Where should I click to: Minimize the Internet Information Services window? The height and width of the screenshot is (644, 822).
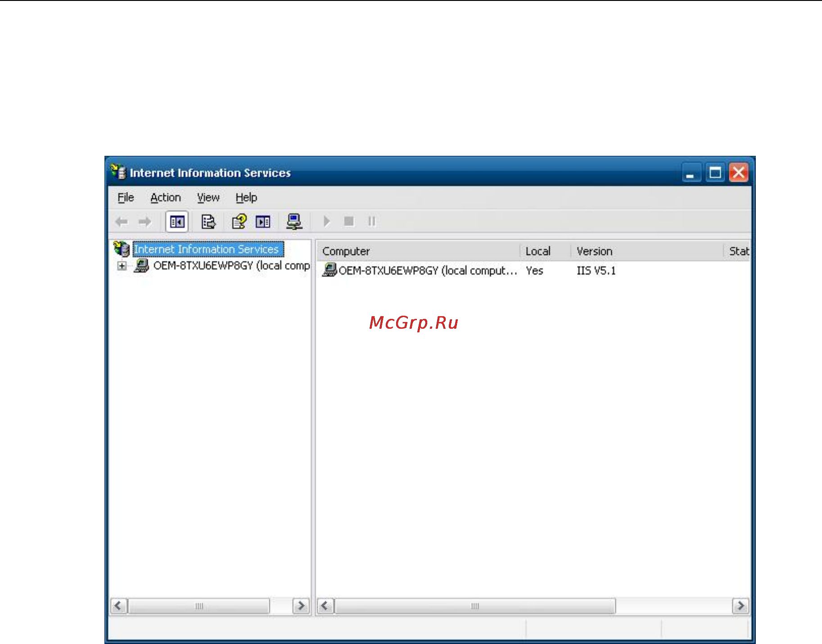coord(691,172)
